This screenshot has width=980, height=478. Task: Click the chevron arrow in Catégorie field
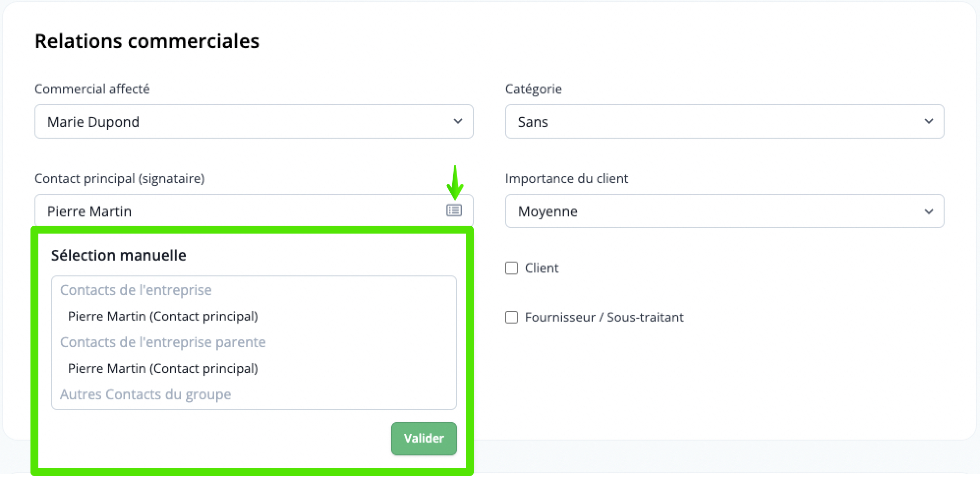[x=928, y=121]
